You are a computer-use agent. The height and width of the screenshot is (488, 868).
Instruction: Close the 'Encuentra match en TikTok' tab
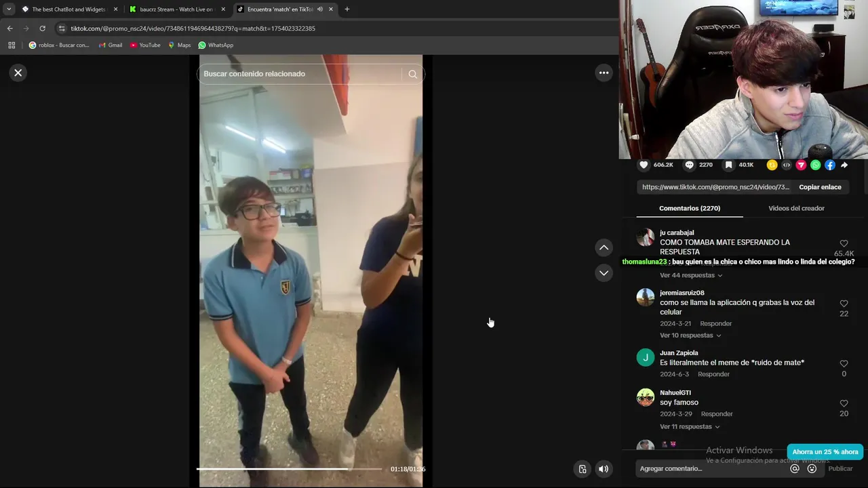coord(331,9)
